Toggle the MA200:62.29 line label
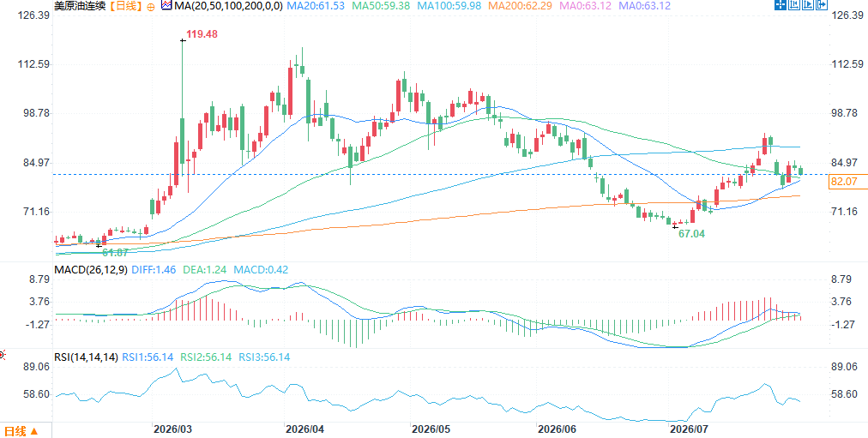Screen dimensions: 868x438 pos(522,6)
